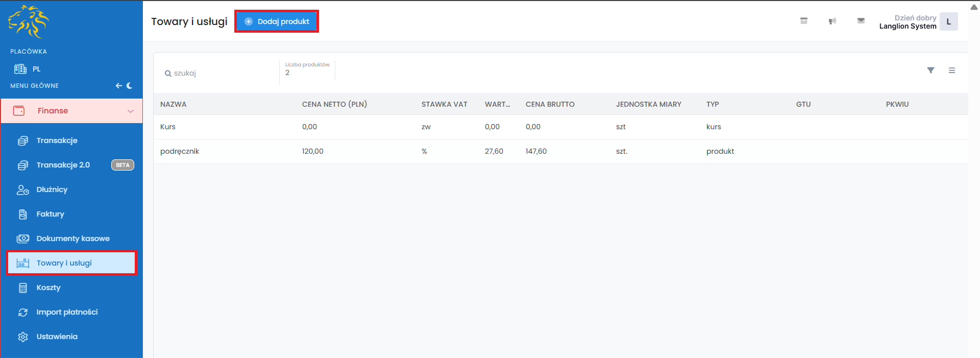980x358 pixels.
Task: Open Faktury in the sidebar
Action: pyautogui.click(x=50, y=214)
